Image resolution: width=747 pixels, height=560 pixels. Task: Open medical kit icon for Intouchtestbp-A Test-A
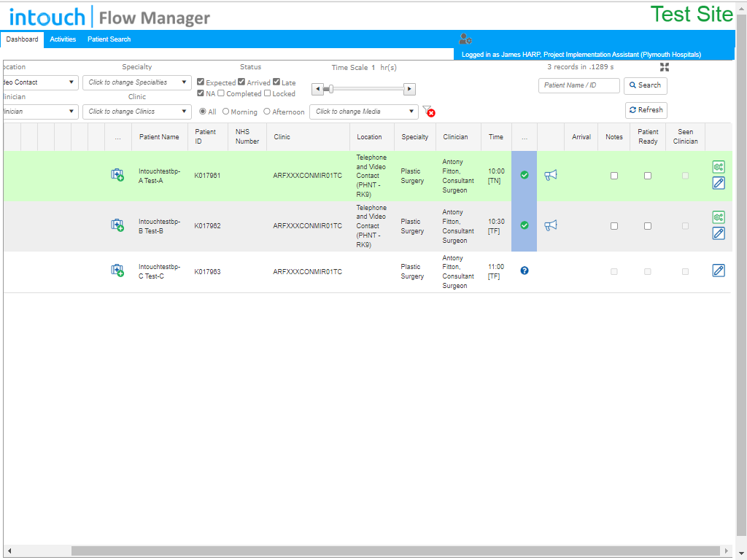(117, 175)
